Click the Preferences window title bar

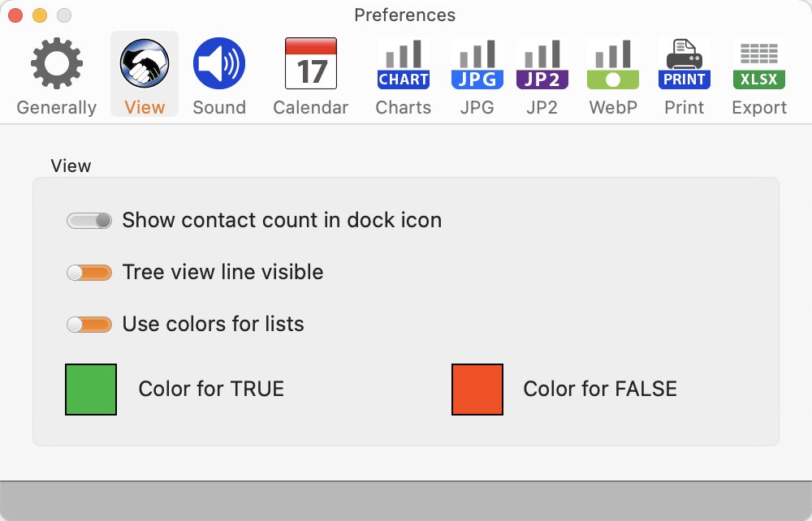point(405,15)
